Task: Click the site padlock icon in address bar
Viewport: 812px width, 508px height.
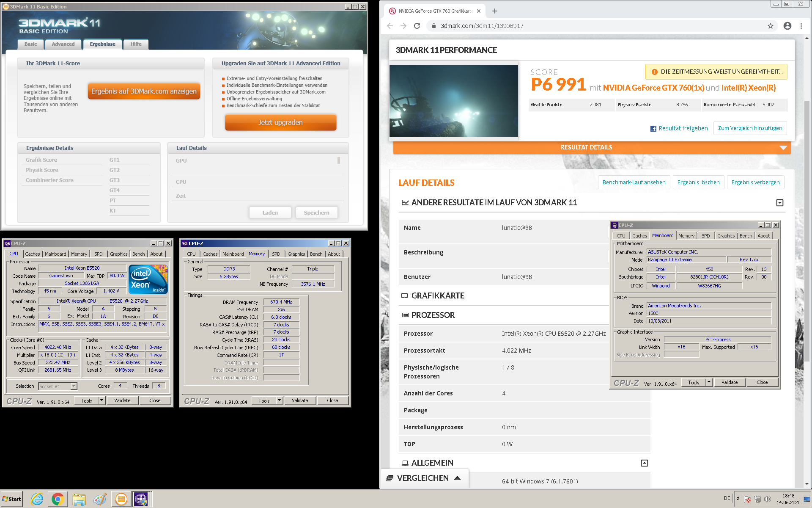Action: 433,26
